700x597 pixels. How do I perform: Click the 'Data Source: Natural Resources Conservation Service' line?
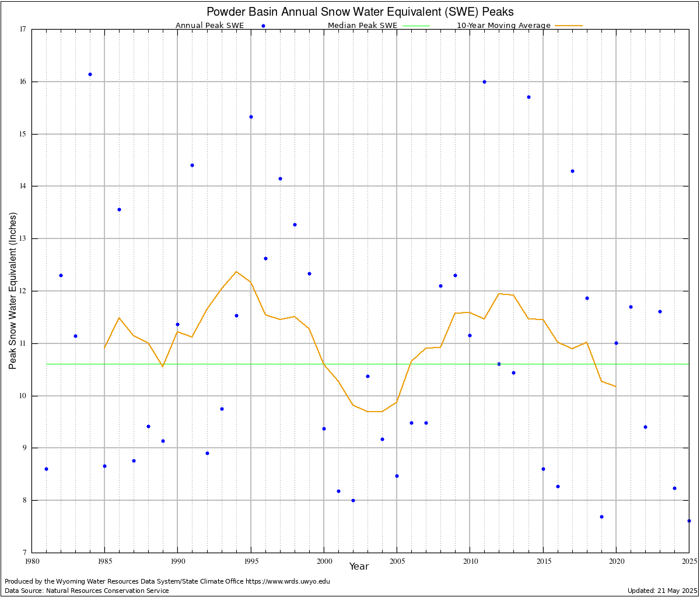86,591
